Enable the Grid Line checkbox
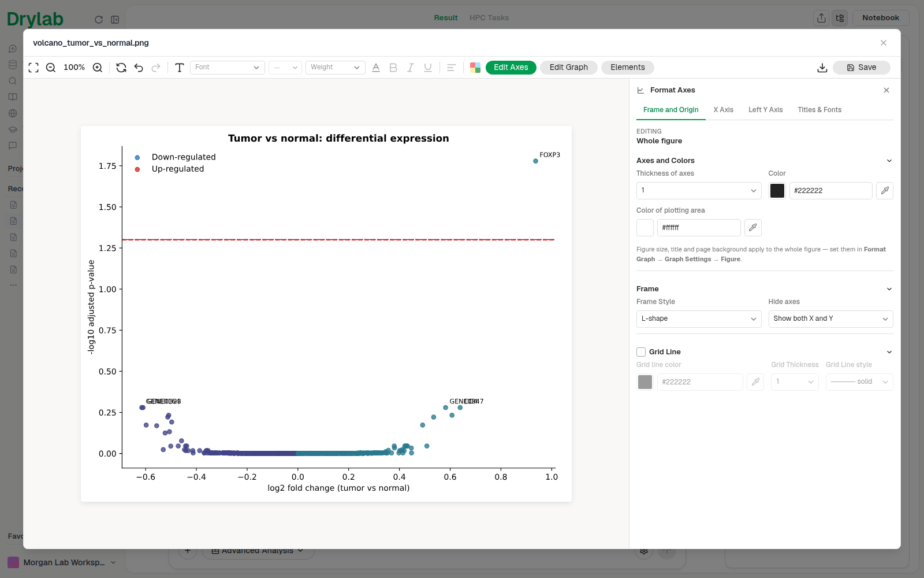This screenshot has height=578, width=924. [641, 352]
